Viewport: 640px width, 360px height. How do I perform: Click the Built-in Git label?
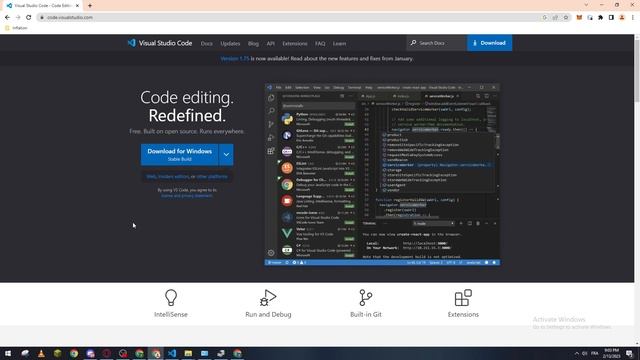tap(366, 315)
